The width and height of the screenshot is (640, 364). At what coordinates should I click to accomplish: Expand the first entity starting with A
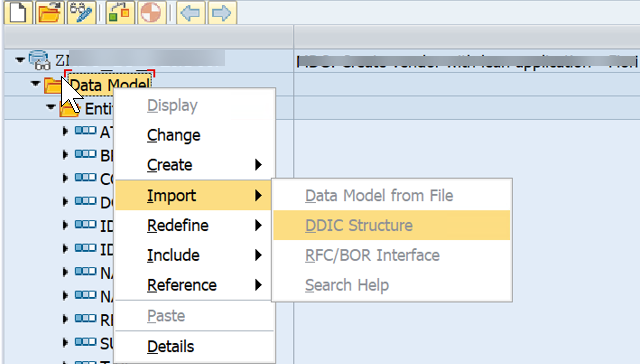[65, 131]
